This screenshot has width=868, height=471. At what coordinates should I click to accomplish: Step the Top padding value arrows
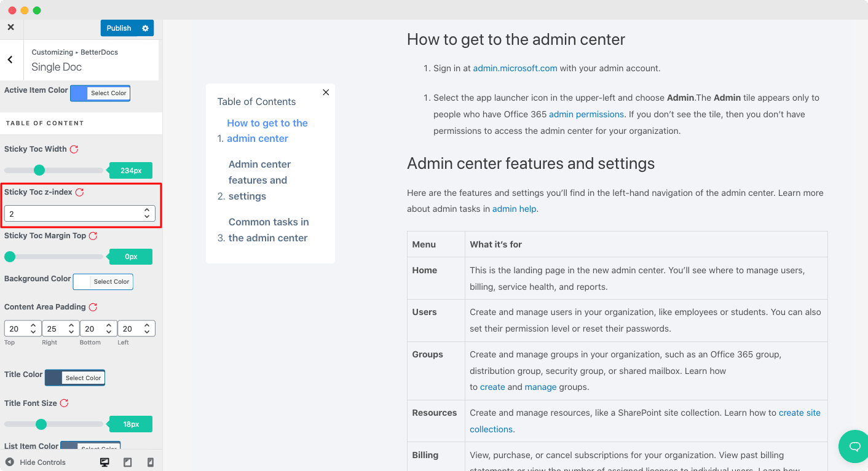[x=33, y=329]
